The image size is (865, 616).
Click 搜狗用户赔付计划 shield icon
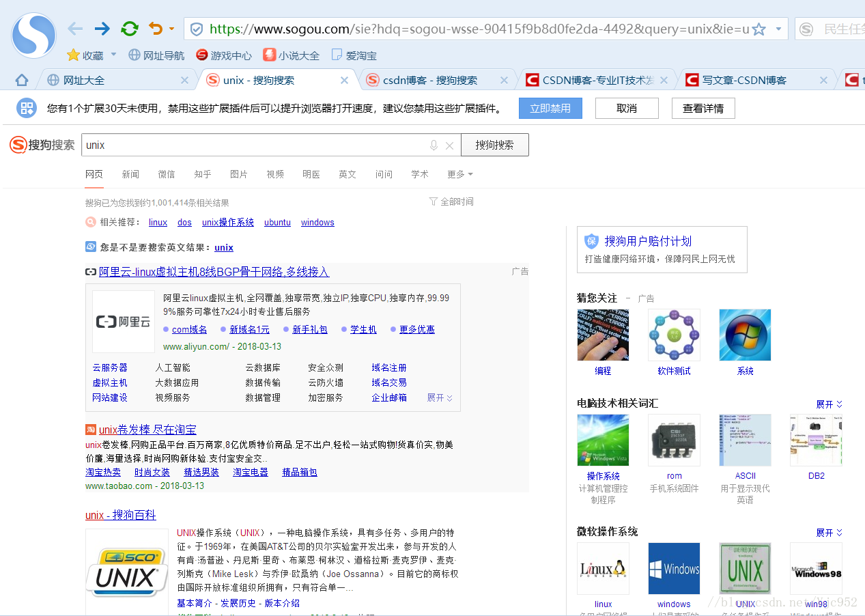(x=591, y=241)
